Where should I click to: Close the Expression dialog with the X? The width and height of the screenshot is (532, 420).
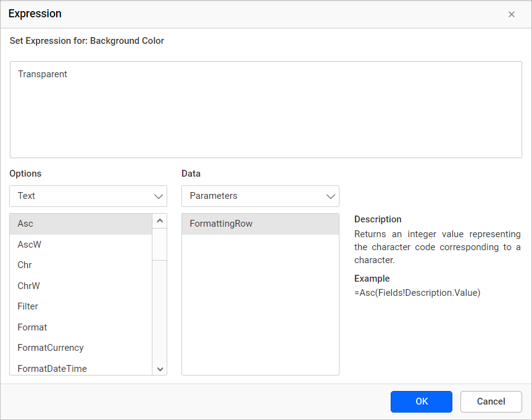pos(512,14)
